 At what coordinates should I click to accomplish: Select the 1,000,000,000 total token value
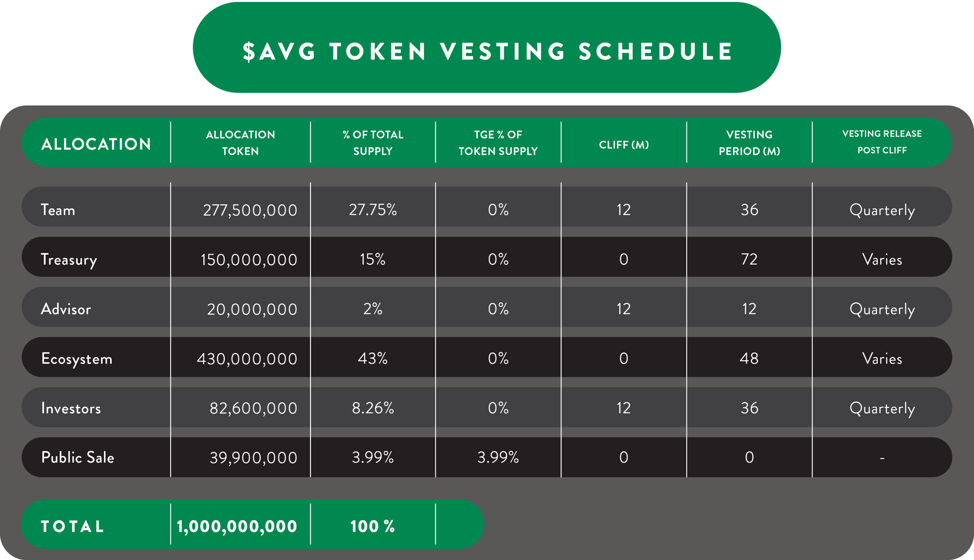tap(237, 527)
